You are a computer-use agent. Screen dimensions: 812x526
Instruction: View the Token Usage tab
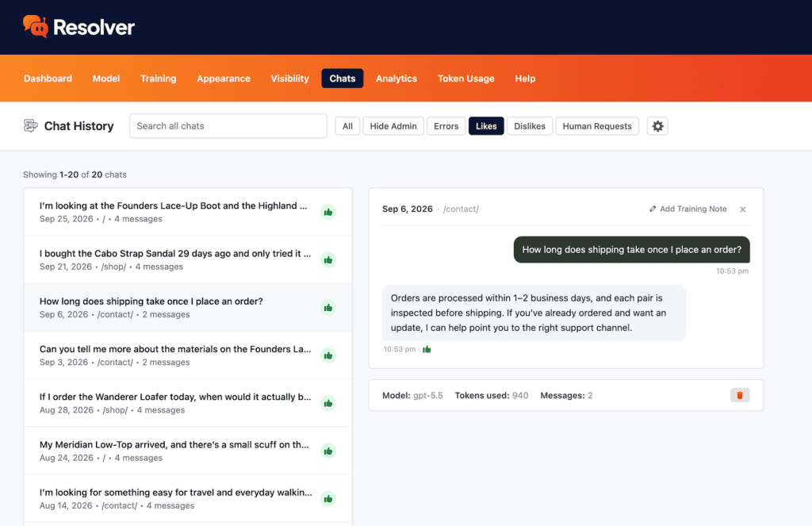pyautogui.click(x=465, y=79)
